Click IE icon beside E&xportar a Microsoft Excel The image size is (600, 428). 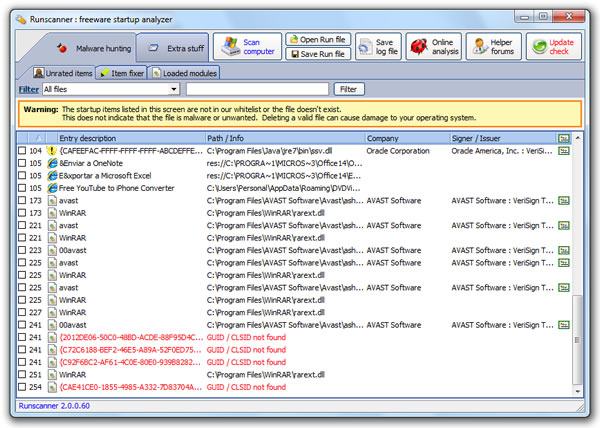point(52,176)
